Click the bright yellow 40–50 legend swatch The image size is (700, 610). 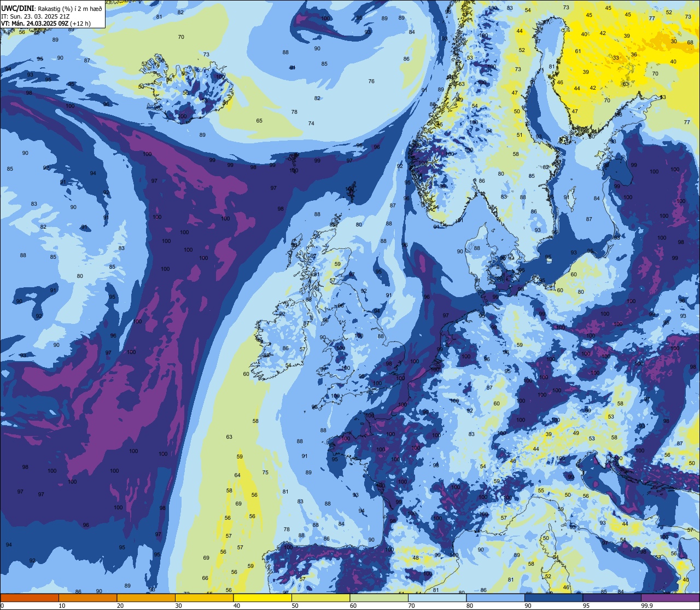coord(262,597)
